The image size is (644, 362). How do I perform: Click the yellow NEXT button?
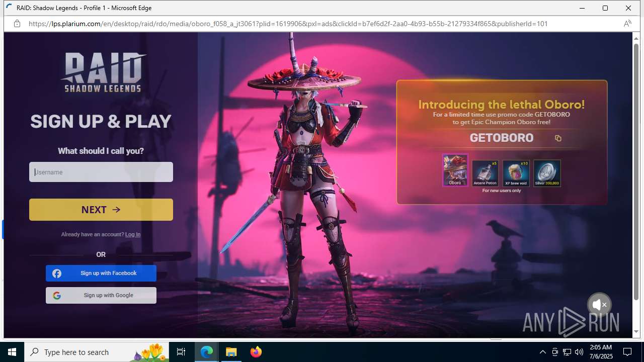(x=101, y=210)
